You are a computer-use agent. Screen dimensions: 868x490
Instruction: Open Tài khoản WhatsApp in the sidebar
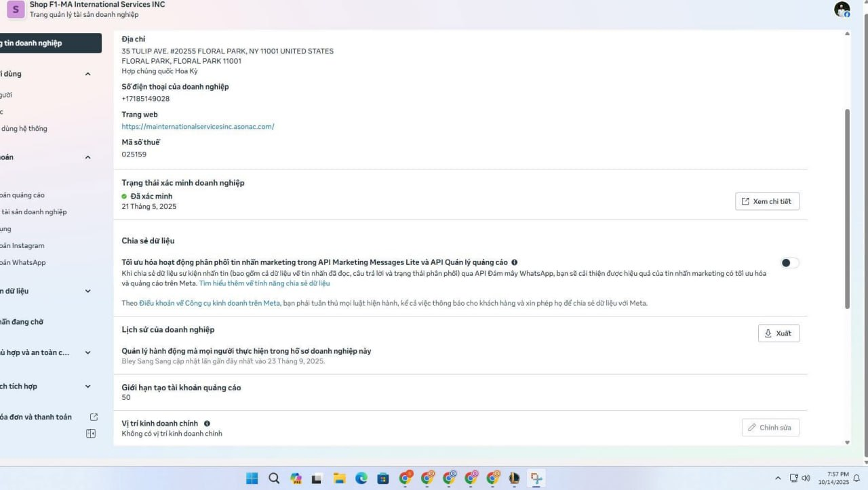pyautogui.click(x=23, y=263)
